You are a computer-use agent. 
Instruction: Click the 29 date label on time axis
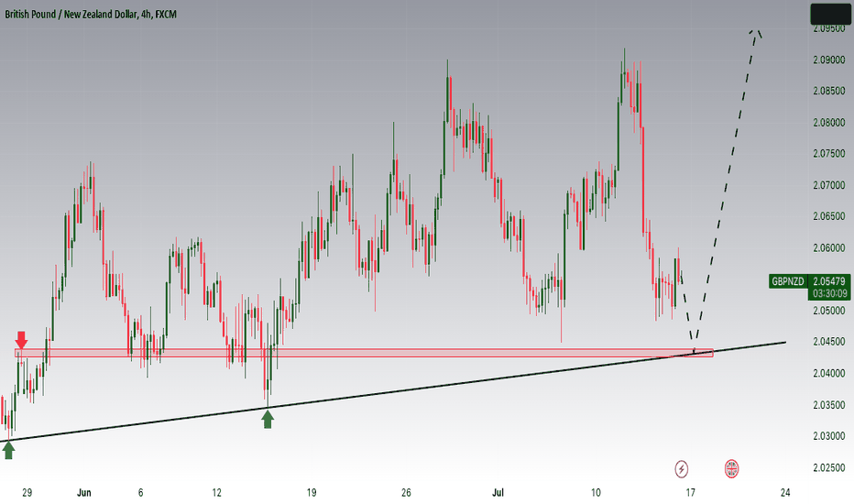click(27, 493)
